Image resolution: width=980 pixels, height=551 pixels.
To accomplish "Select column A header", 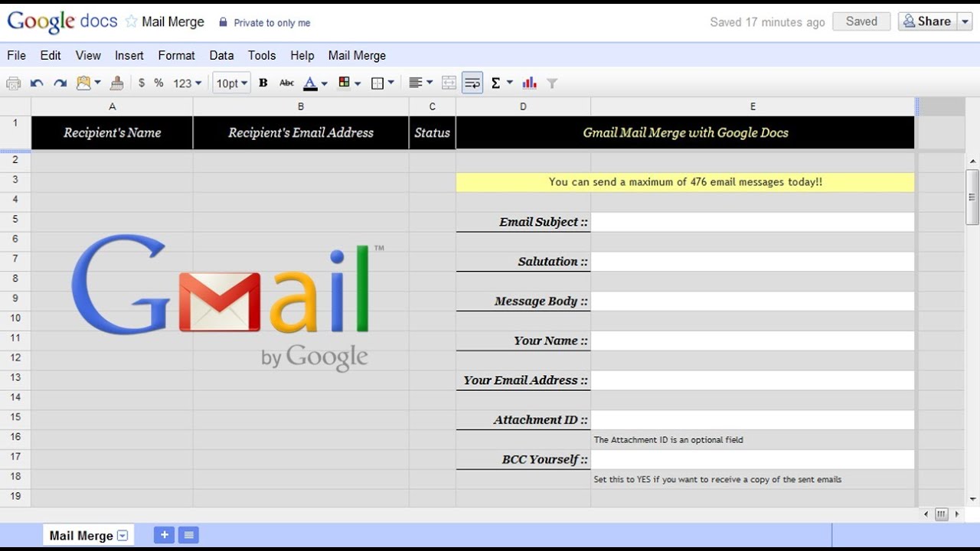I will [x=112, y=106].
